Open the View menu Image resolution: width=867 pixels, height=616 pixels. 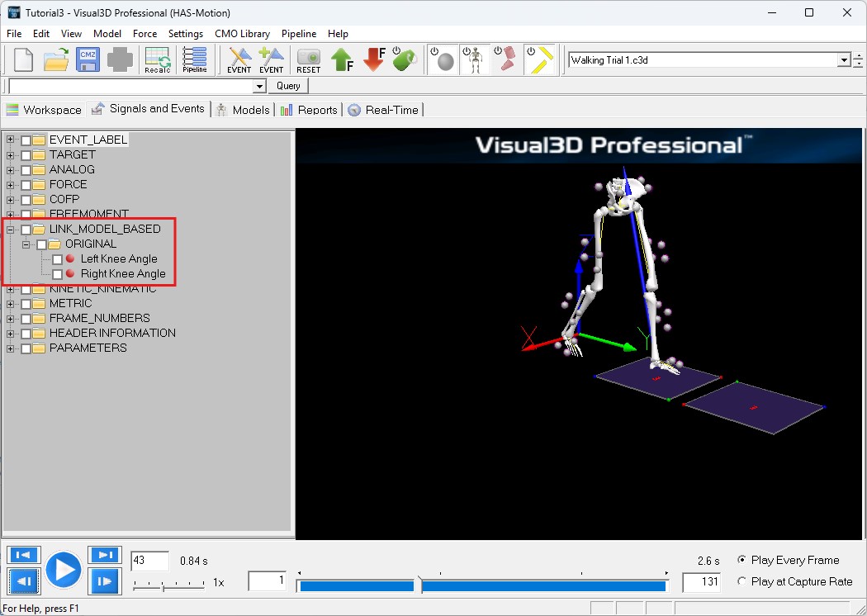point(71,34)
